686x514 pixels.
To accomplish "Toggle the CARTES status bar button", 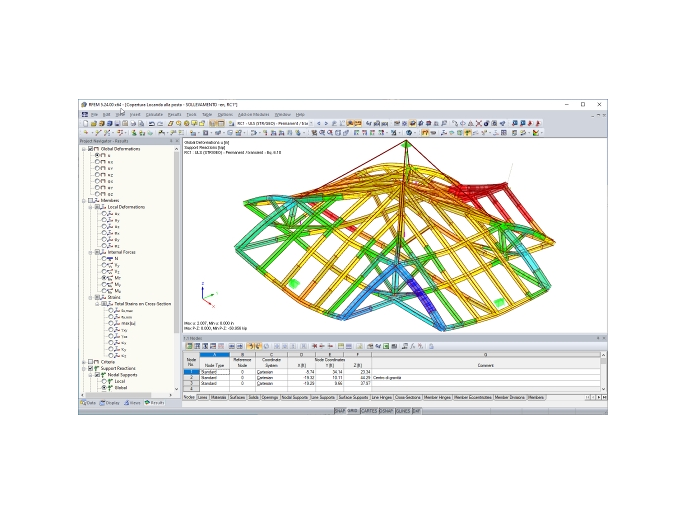I will 369,411.
